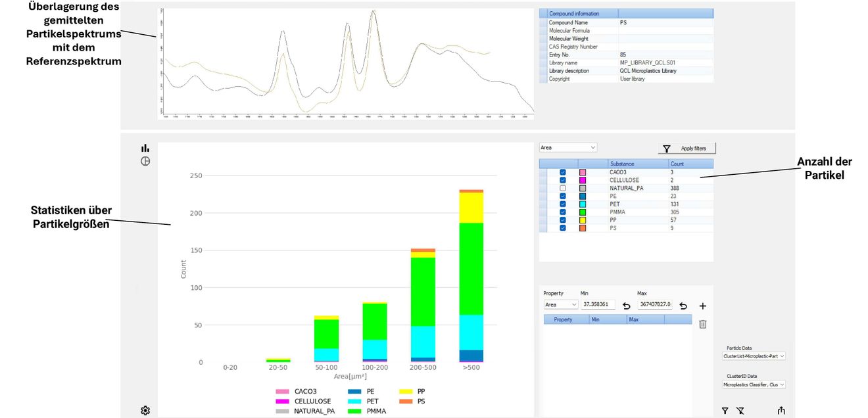
Task: Reset the Min value with undo arrow
Action: click(x=626, y=306)
